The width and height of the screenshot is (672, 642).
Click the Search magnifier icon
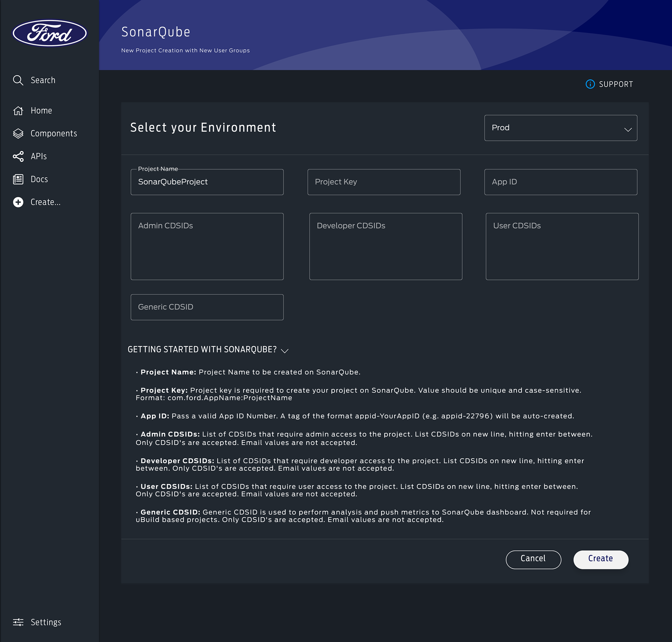pyautogui.click(x=18, y=80)
